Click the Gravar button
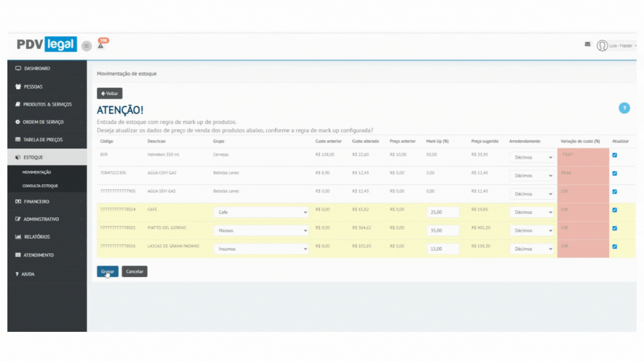The image size is (644, 362). click(107, 271)
